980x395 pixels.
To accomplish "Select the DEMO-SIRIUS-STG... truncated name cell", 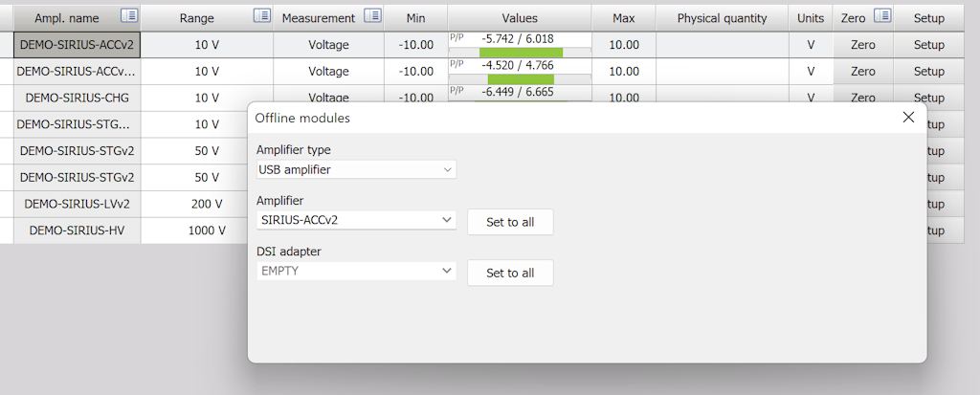I will tap(77, 124).
